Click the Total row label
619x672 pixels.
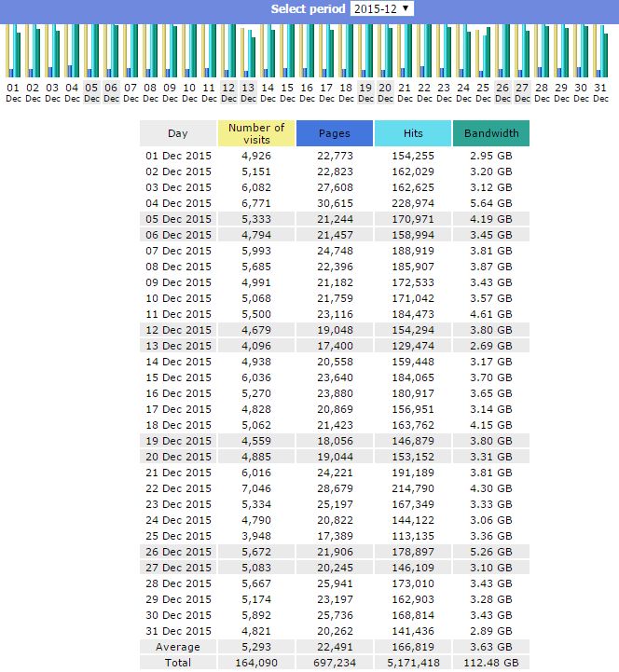pos(178,663)
